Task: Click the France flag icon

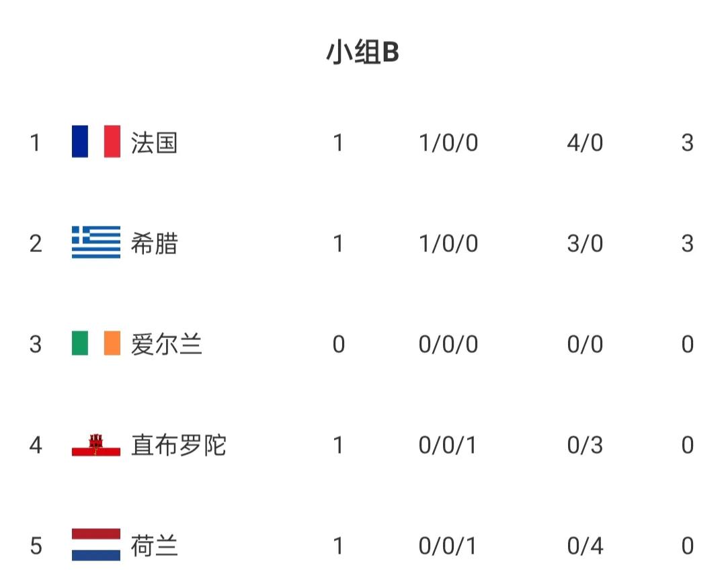Action: [96, 142]
